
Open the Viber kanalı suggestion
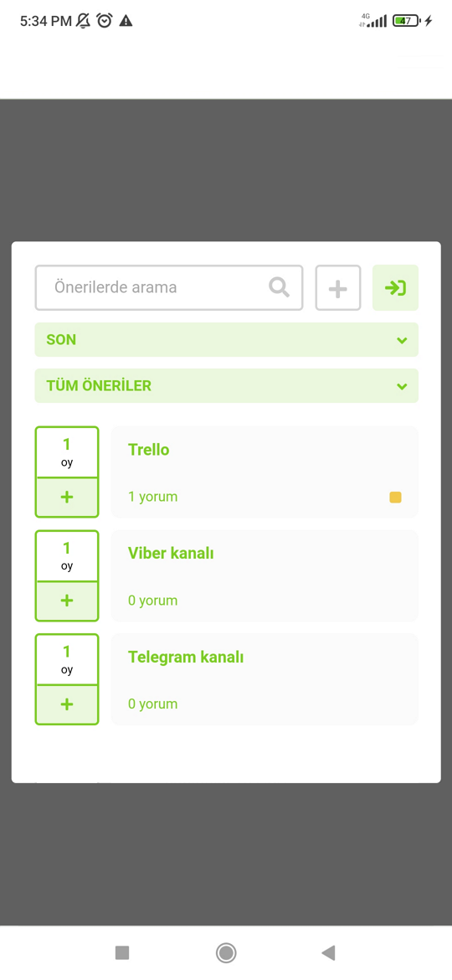click(x=171, y=553)
